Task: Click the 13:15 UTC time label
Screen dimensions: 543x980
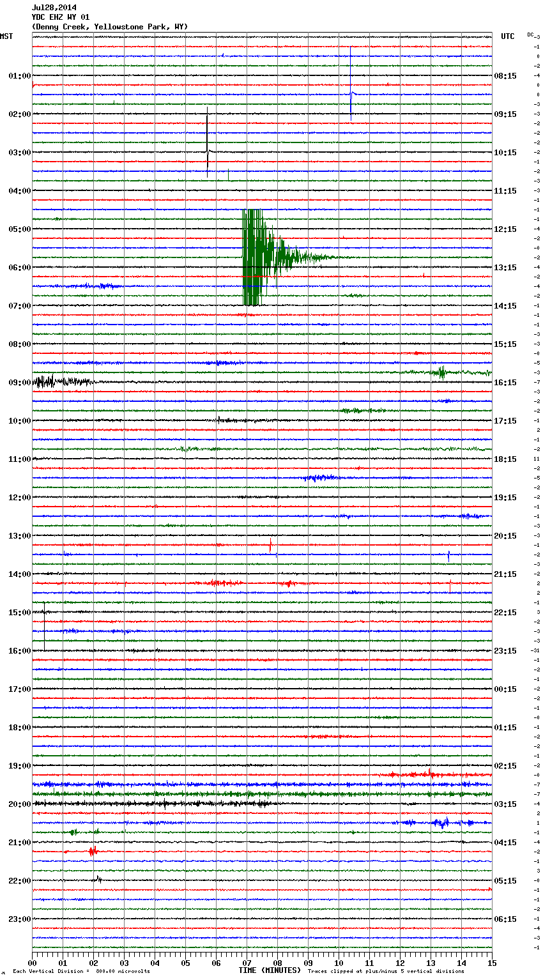Action: tap(505, 268)
